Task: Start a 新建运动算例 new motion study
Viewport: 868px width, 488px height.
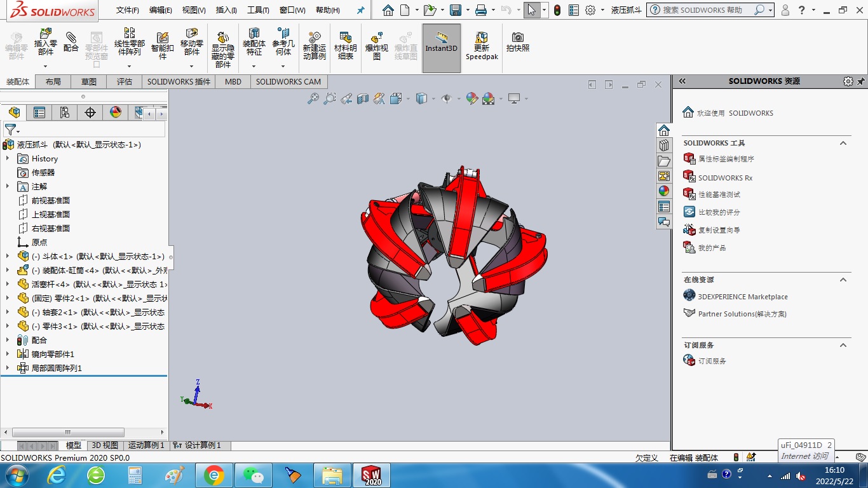Action: pyautogui.click(x=314, y=46)
